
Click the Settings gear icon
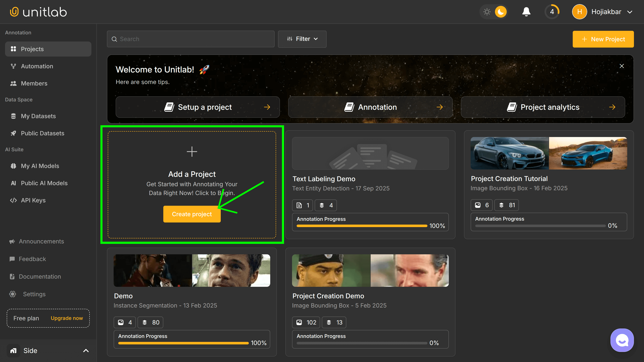(13, 294)
